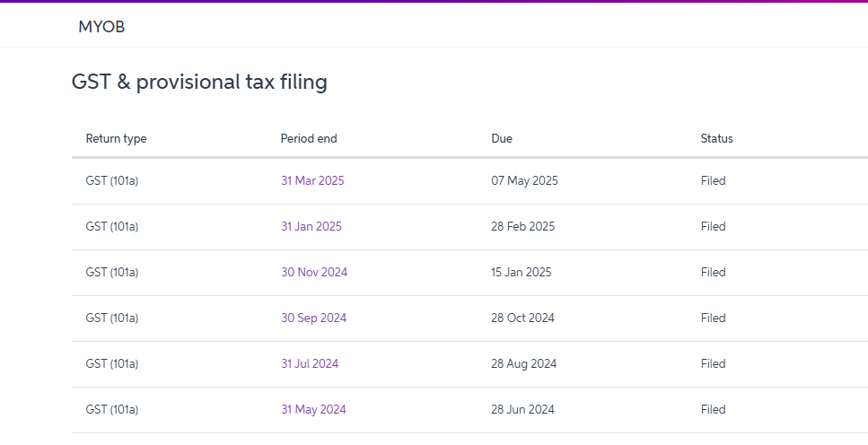This screenshot has width=868, height=445.
Task: Open the 31 Mar 2025 period return
Action: pos(312,180)
